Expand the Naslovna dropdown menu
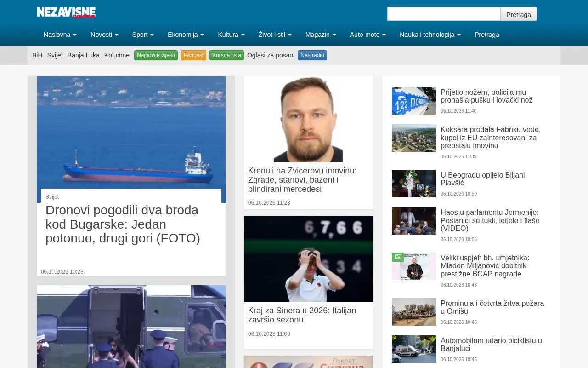 coord(60,34)
